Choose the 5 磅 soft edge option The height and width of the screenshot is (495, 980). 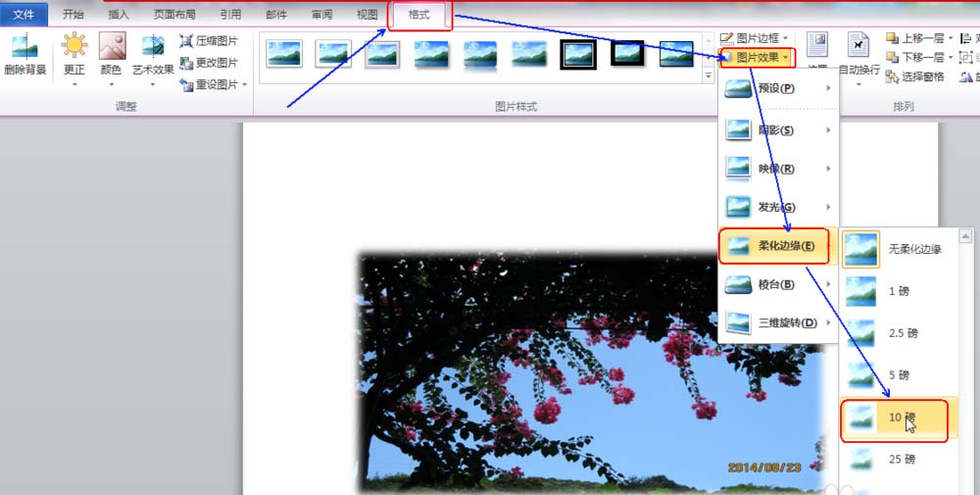[899, 375]
